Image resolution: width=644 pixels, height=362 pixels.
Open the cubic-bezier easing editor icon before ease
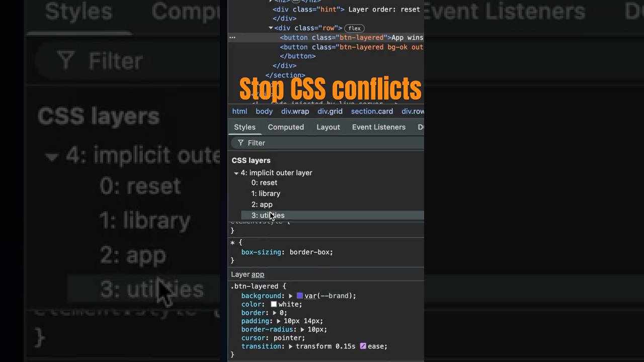pos(363,346)
